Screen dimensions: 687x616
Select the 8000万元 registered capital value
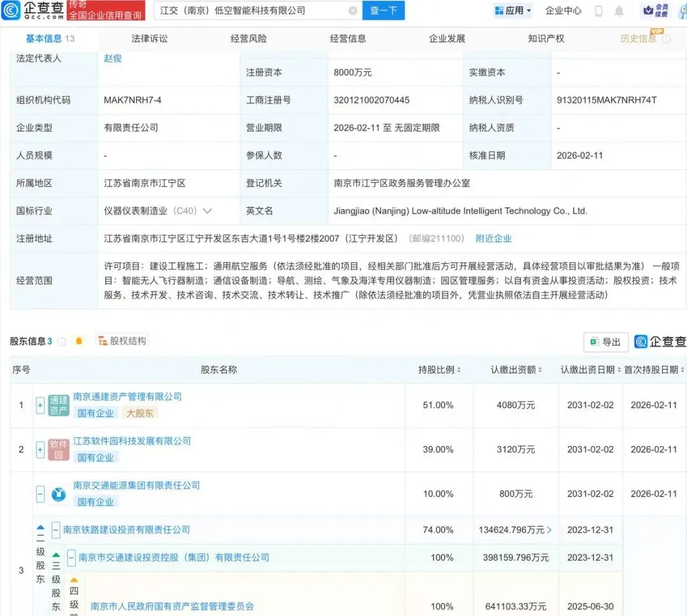352,73
